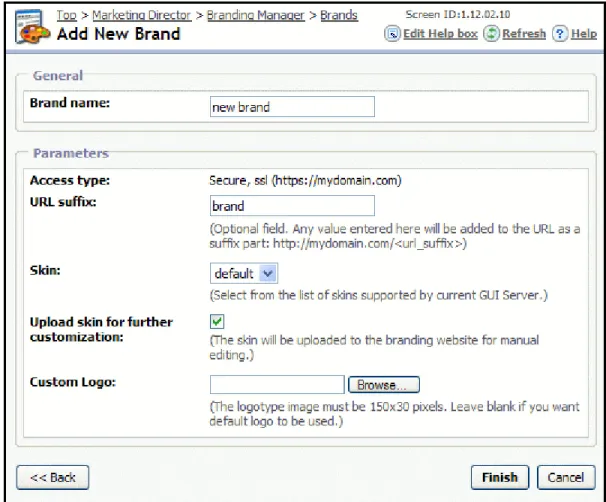Image resolution: width=606 pixels, height=502 pixels.
Task: Click the Custom Logo: label
Action: click(73, 382)
